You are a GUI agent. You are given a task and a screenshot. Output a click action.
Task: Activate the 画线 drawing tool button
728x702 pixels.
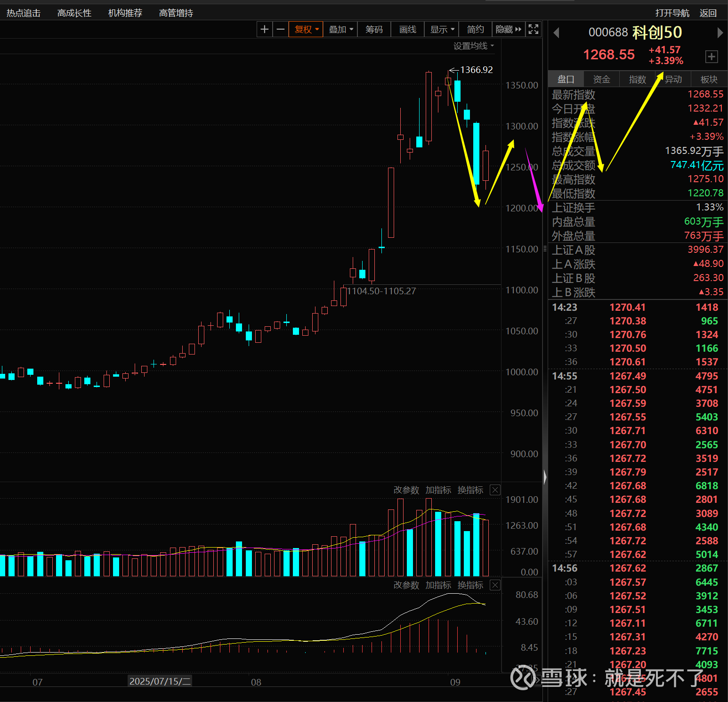[408, 30]
